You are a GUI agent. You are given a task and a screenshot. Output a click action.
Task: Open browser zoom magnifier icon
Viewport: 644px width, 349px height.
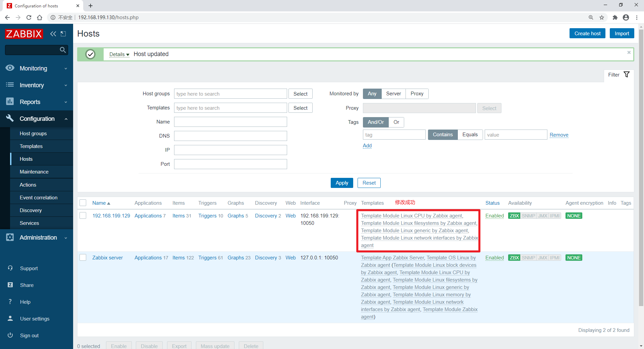pos(591,17)
